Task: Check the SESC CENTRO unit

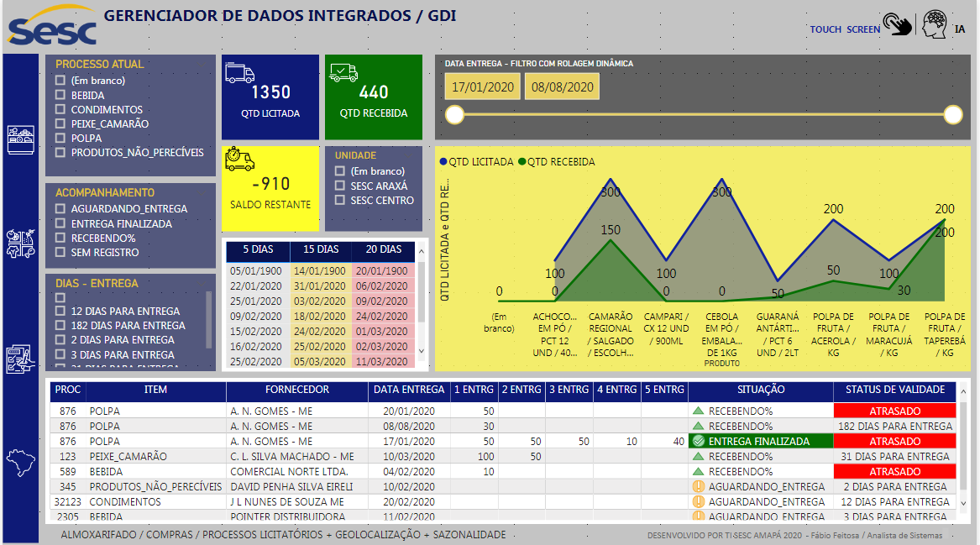Action: point(340,200)
